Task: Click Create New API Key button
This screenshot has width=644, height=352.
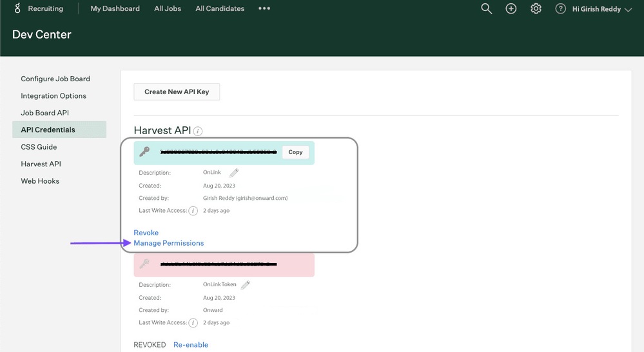Action: pyautogui.click(x=177, y=92)
